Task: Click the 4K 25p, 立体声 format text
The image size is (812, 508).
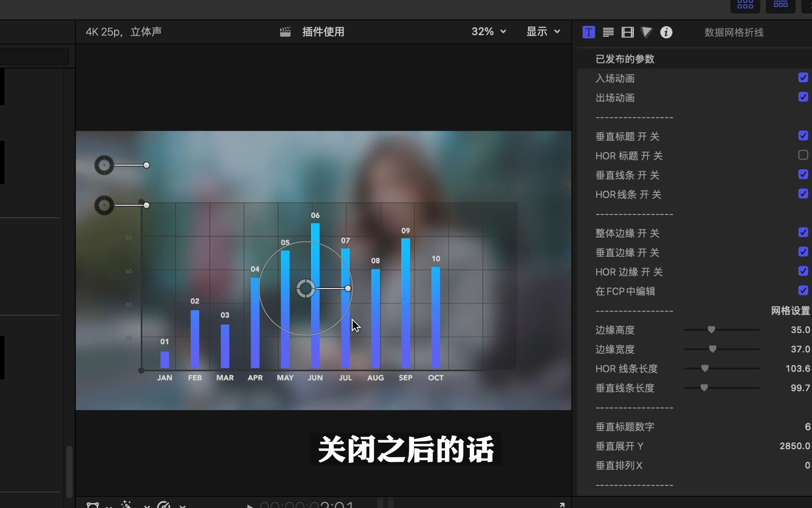Action: click(124, 32)
